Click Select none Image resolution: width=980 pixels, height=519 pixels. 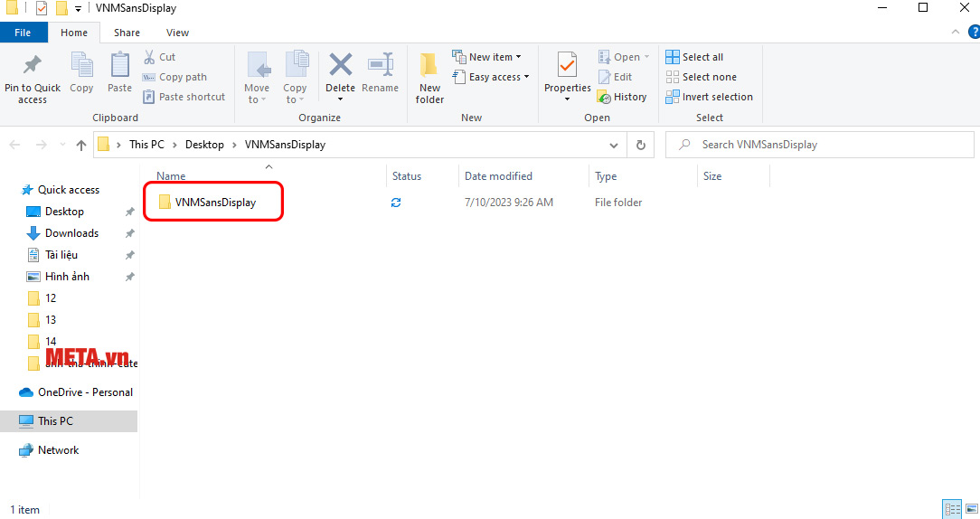(x=701, y=77)
